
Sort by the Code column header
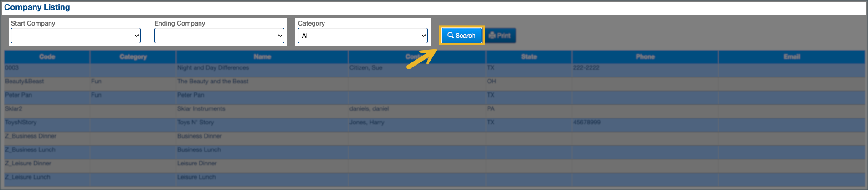click(47, 57)
